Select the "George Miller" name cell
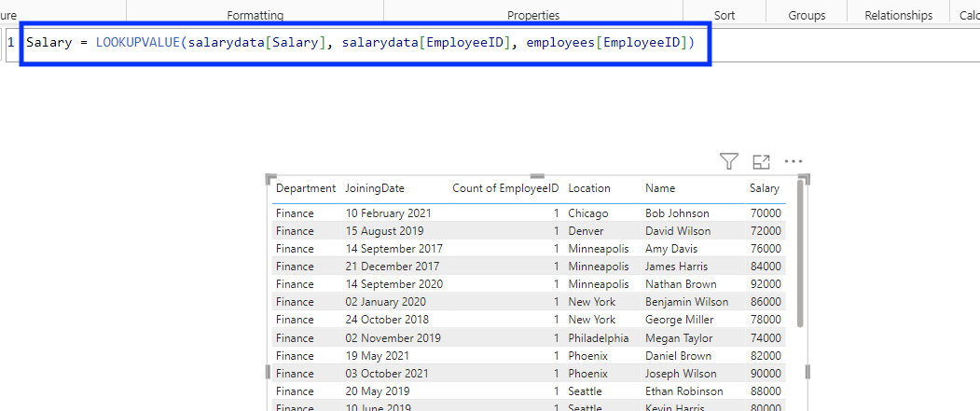 tap(678, 319)
